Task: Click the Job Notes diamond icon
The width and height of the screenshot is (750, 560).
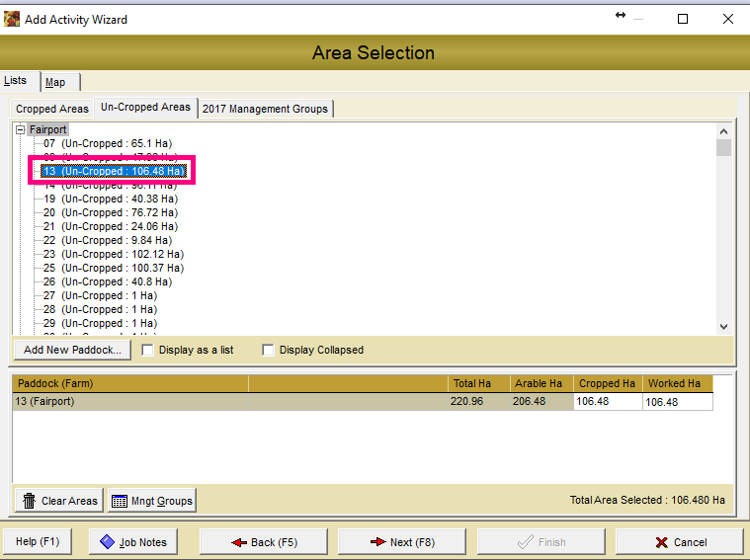Action: pos(107,541)
